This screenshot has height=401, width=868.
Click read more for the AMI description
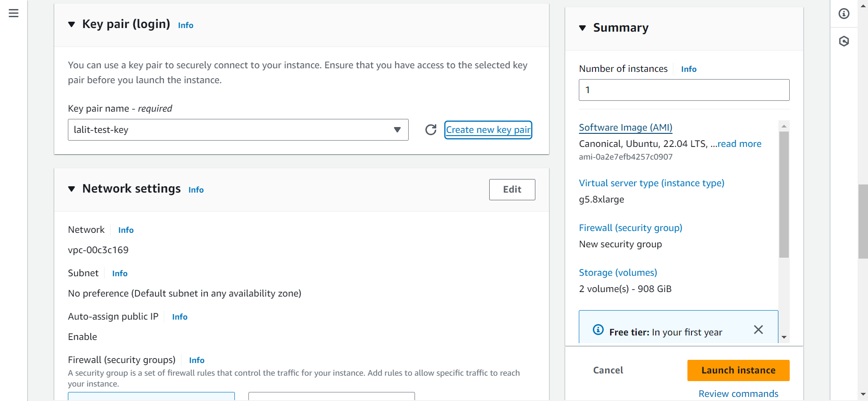click(x=739, y=144)
